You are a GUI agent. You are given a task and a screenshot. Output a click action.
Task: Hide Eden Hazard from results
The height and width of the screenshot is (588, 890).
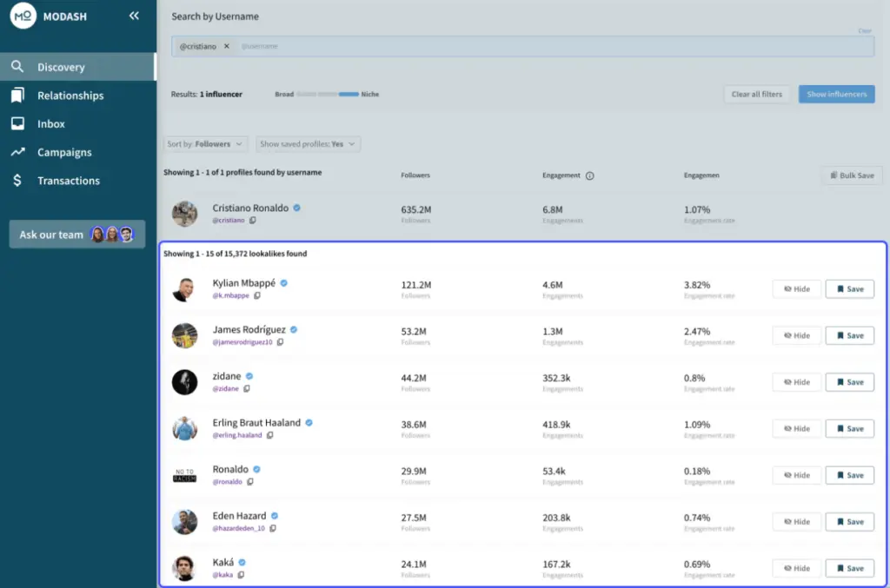pos(796,522)
